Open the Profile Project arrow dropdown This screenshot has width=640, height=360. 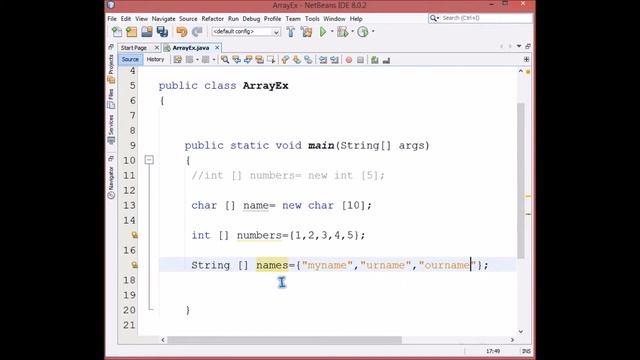373,31
